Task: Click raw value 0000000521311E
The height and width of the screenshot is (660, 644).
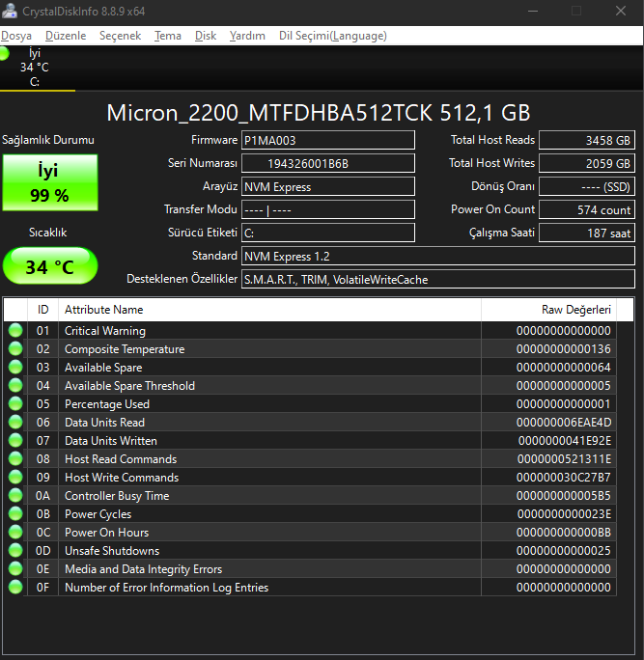Action: [564, 459]
